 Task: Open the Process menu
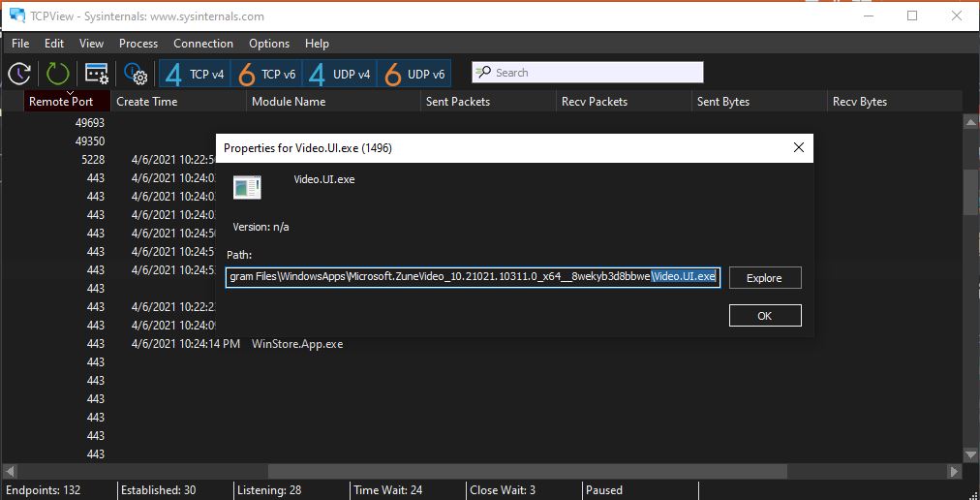[x=138, y=44]
